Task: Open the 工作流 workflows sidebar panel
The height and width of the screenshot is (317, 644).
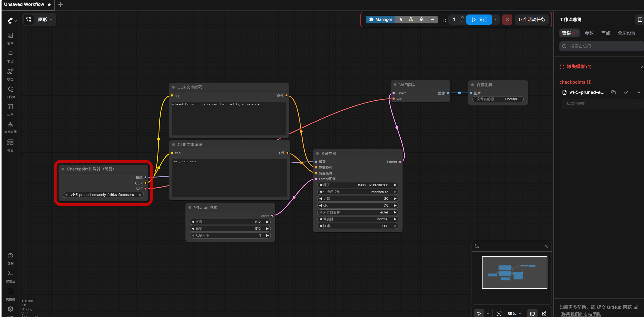Action: click(x=10, y=92)
